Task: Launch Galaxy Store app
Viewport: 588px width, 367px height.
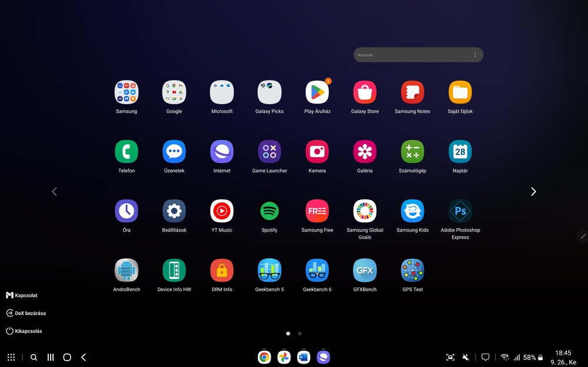Action: pyautogui.click(x=365, y=92)
